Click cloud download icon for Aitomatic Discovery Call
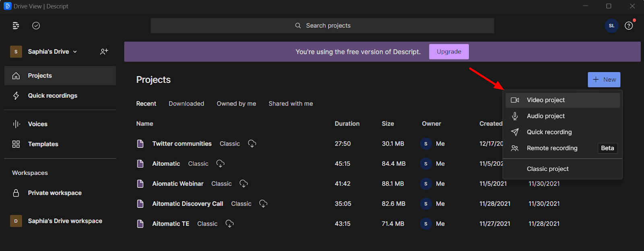 point(263,204)
